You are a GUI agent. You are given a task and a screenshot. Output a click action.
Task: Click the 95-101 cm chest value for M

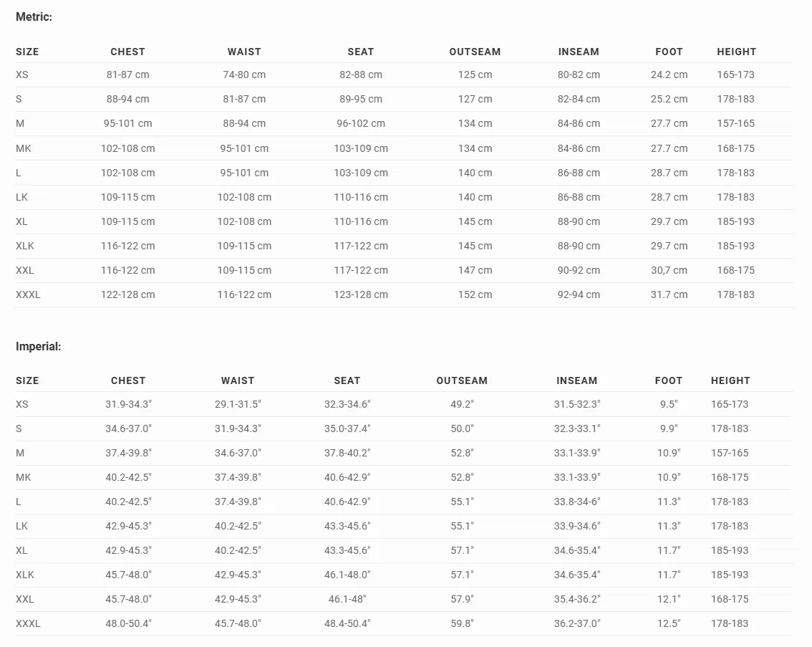tap(128, 123)
